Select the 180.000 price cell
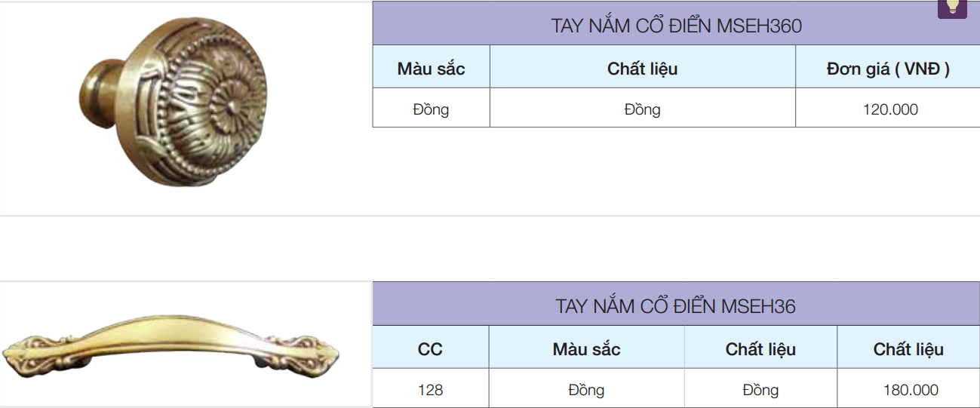This screenshot has width=980, height=408. click(910, 390)
